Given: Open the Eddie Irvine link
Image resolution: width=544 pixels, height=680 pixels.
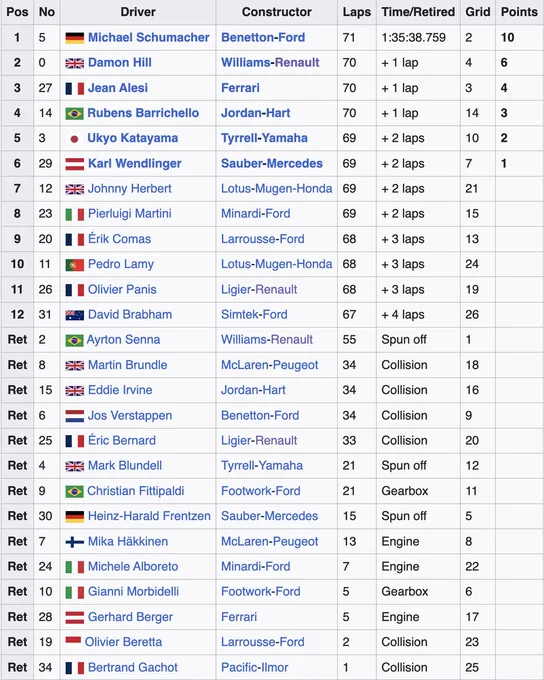Looking at the screenshot, I should point(120,390).
